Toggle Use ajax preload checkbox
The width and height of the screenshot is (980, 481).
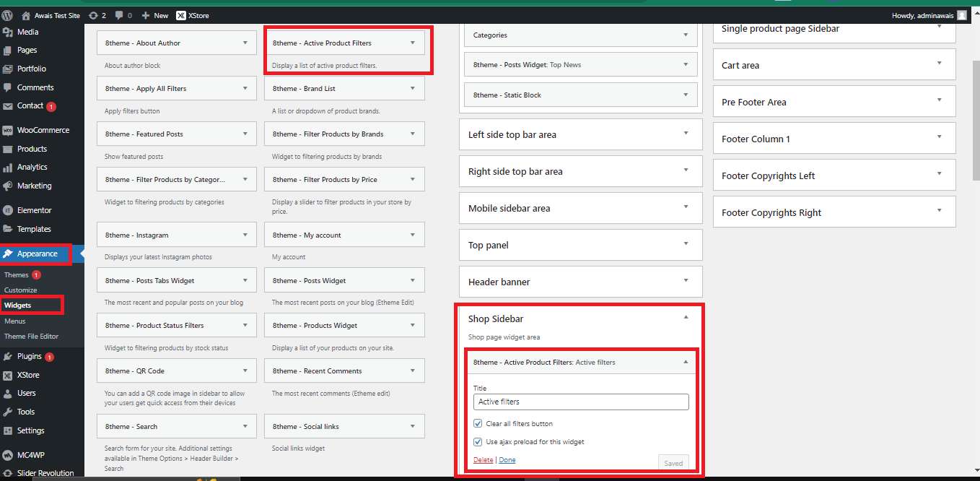pos(478,441)
